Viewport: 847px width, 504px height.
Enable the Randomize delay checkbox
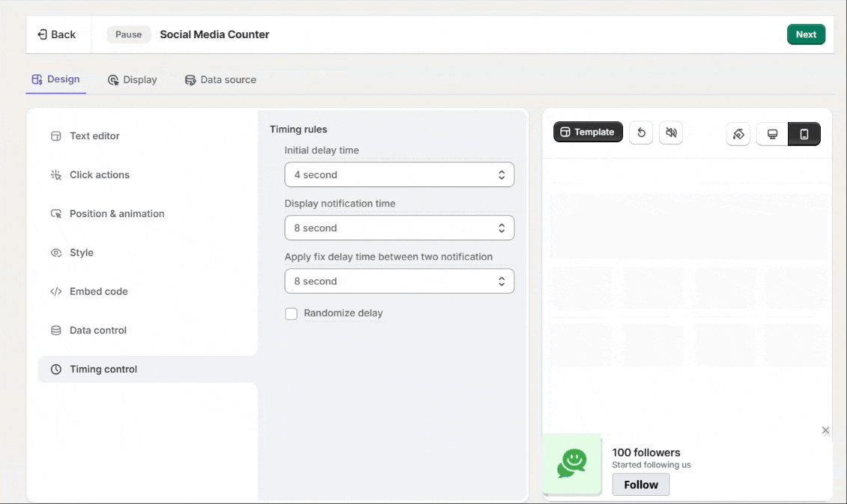click(x=291, y=314)
